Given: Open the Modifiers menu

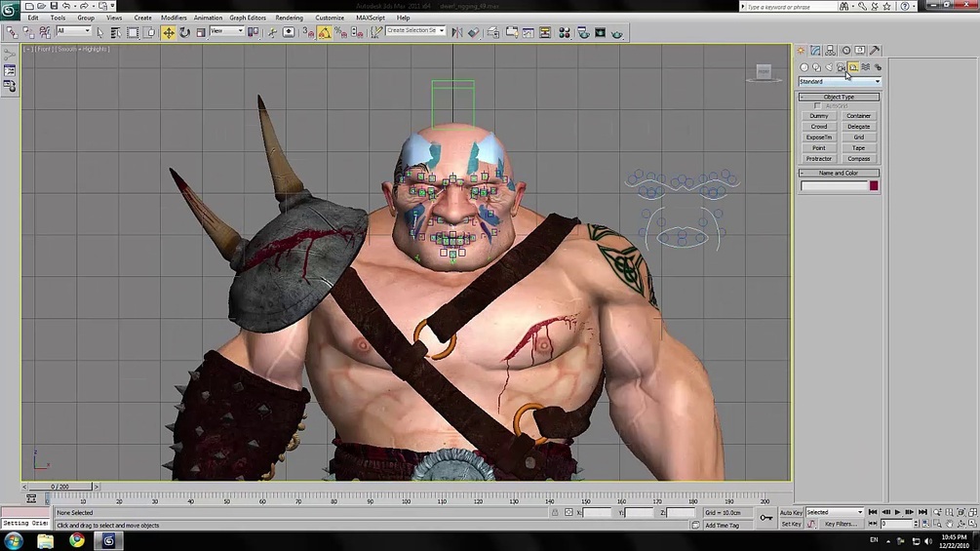Looking at the screenshot, I should [174, 18].
